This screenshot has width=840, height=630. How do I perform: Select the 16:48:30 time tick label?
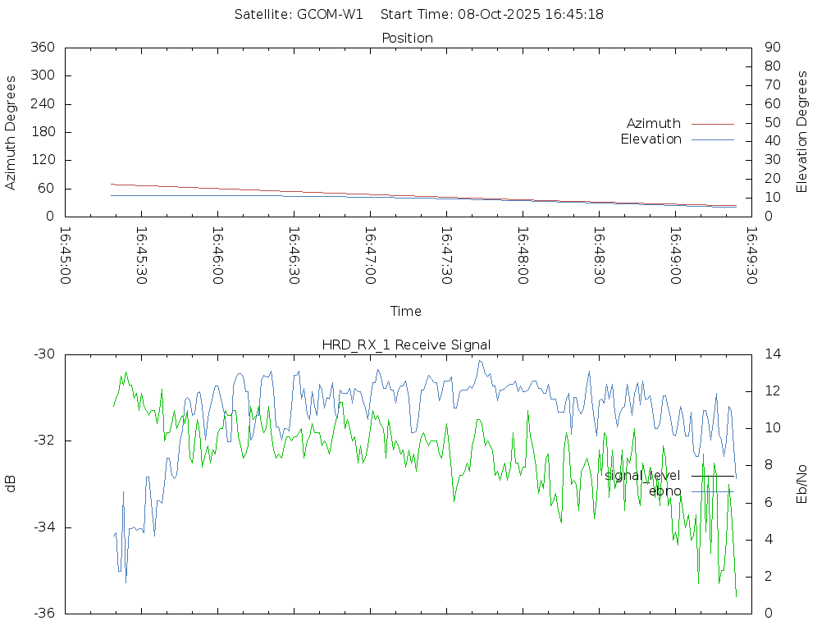(598, 256)
